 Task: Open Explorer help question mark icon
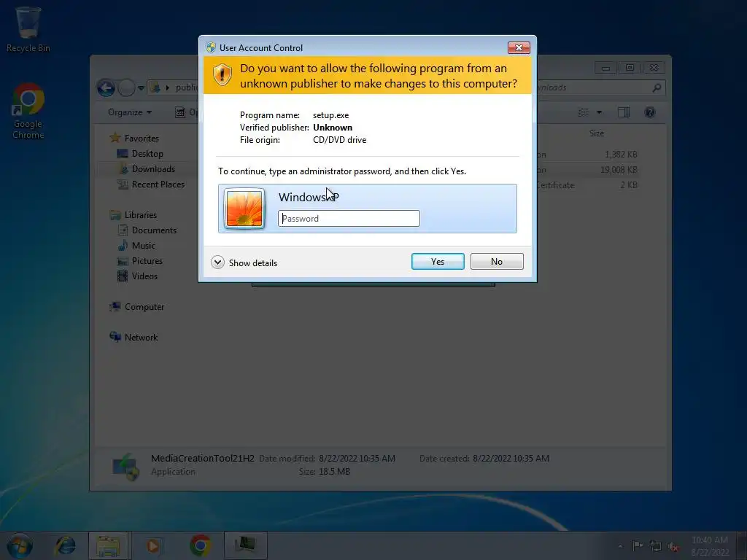click(x=650, y=112)
